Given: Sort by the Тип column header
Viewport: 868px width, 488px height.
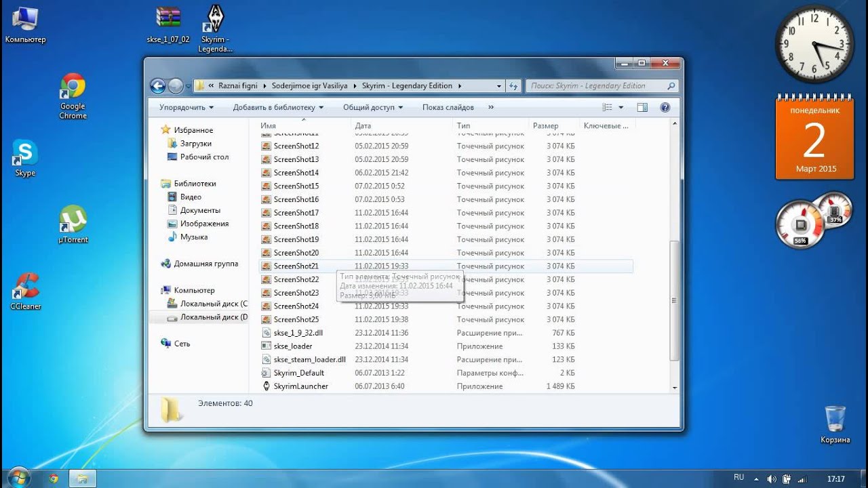Looking at the screenshot, I should (x=490, y=126).
